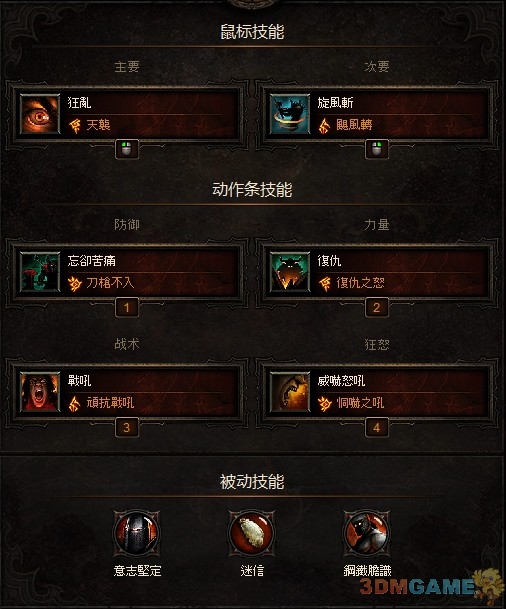The height and width of the screenshot is (609, 506).
Task: Select hotkey slot number 4
Action: tap(377, 428)
